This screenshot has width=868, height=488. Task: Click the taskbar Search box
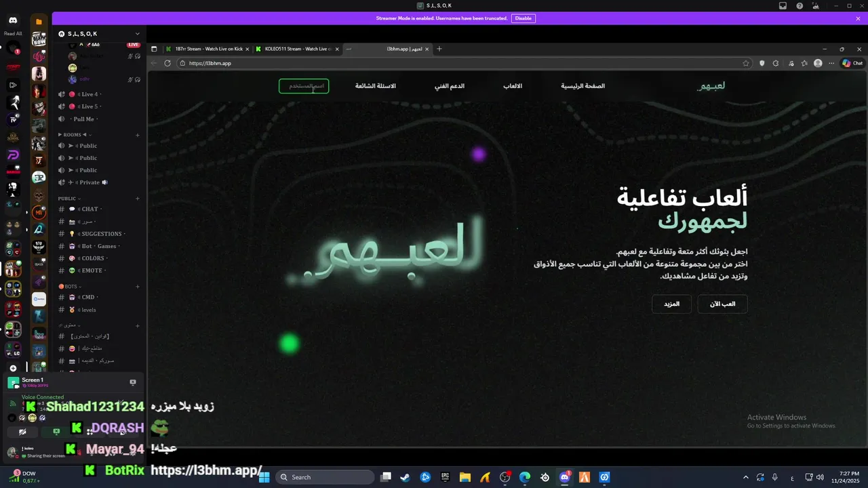point(325,477)
